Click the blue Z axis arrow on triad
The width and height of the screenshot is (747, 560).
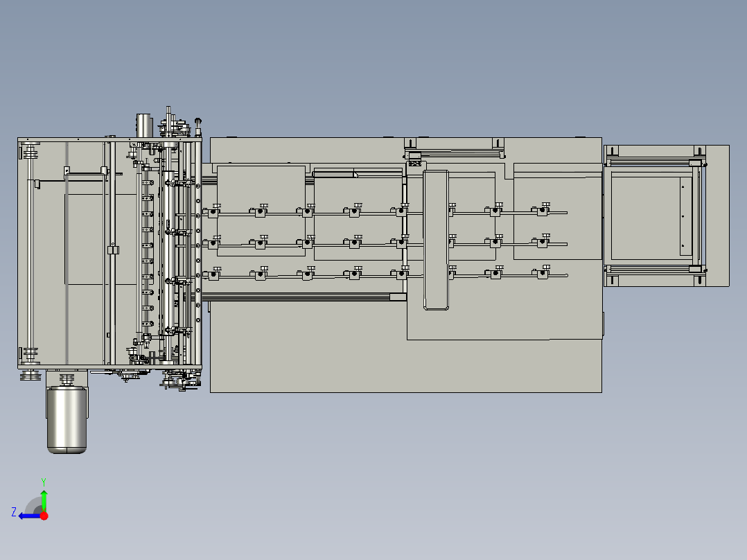point(29,516)
